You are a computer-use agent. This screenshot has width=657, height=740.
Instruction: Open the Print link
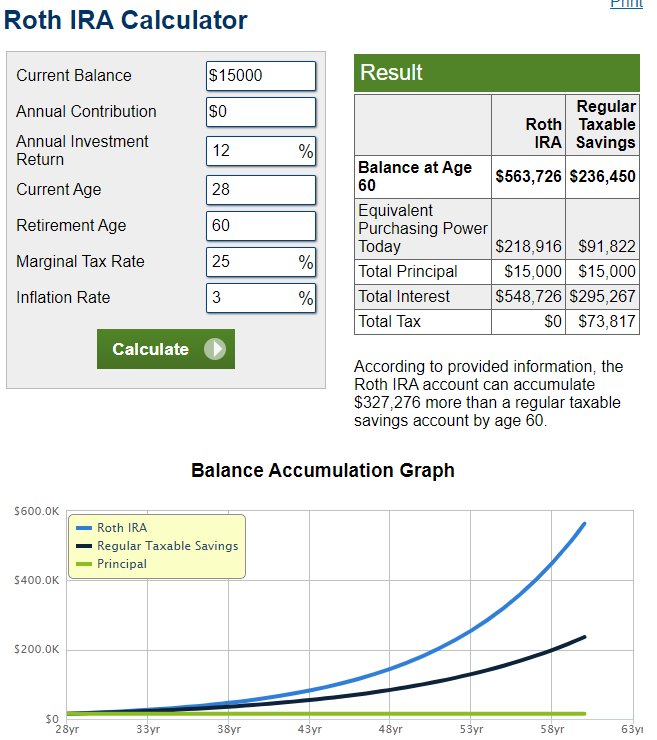[x=626, y=4]
